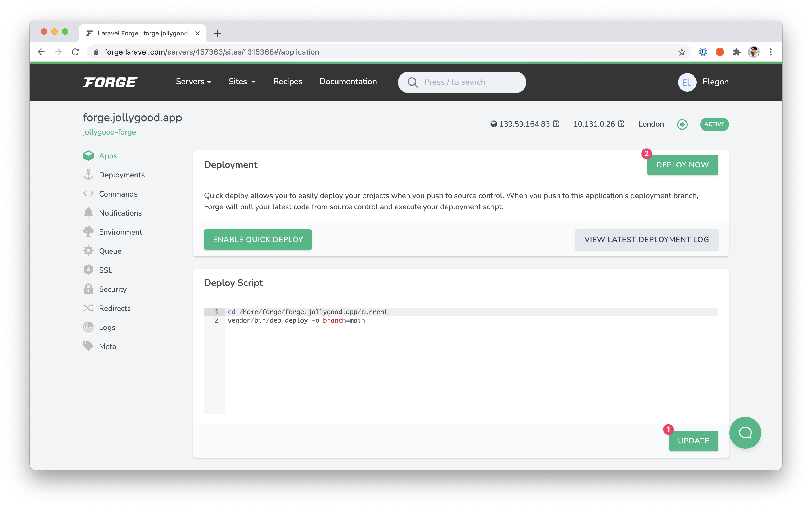Viewport: 812px width, 509px height.
Task: Click the Forge logo
Action: point(110,82)
